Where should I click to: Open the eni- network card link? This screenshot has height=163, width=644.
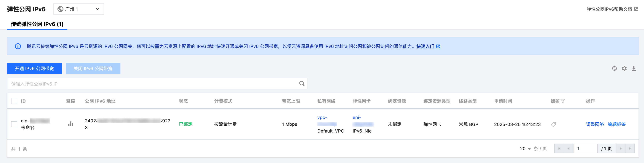click(x=363, y=121)
